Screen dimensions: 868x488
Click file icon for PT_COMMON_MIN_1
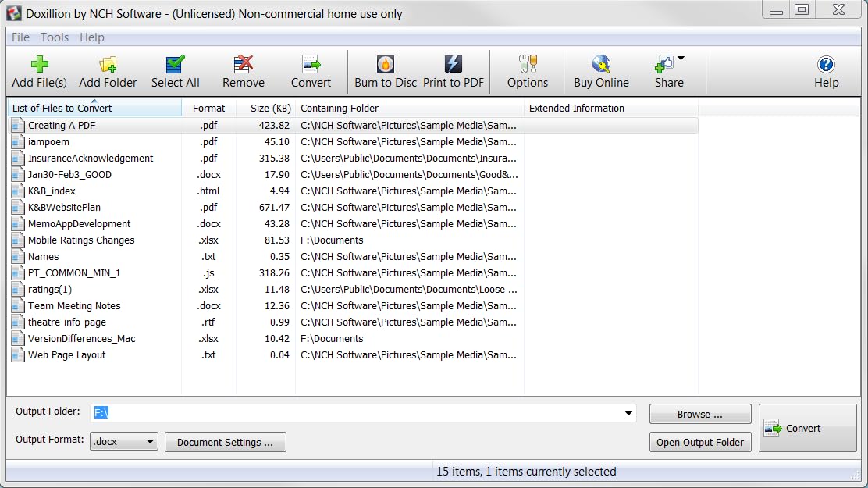click(18, 273)
